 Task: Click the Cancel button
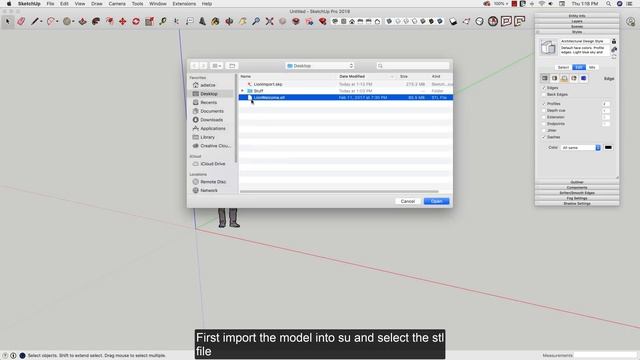(407, 201)
